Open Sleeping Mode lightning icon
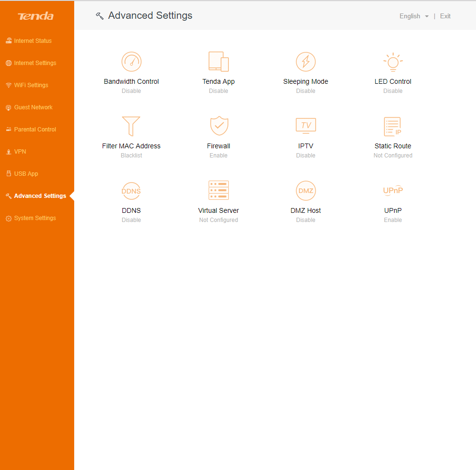 click(306, 62)
